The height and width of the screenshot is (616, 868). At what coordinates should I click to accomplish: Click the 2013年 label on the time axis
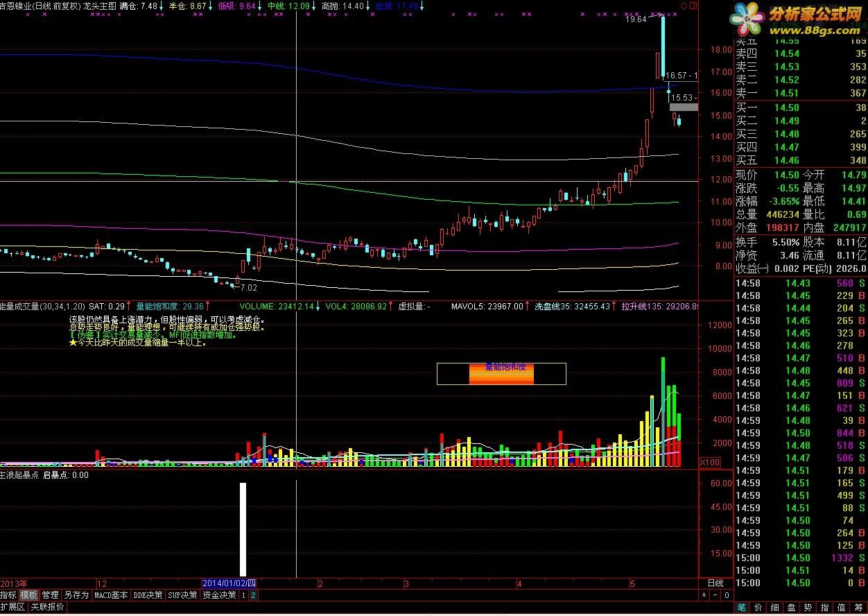pyautogui.click(x=14, y=583)
